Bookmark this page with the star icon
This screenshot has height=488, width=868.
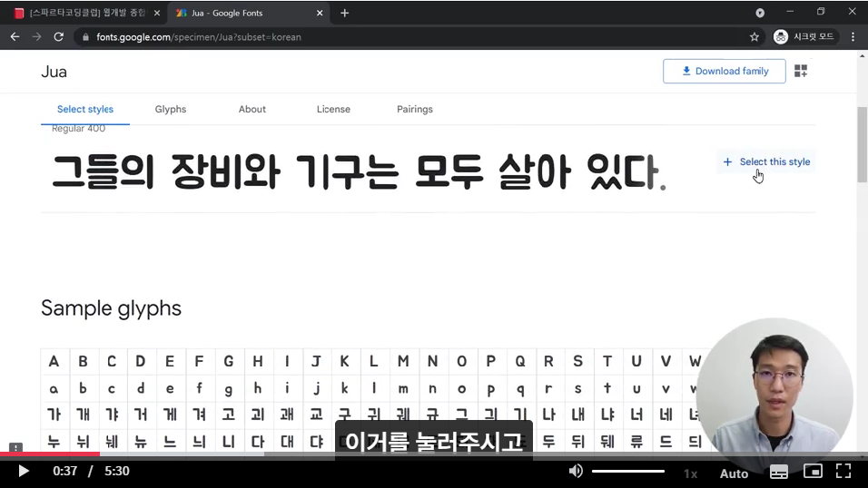tap(754, 37)
